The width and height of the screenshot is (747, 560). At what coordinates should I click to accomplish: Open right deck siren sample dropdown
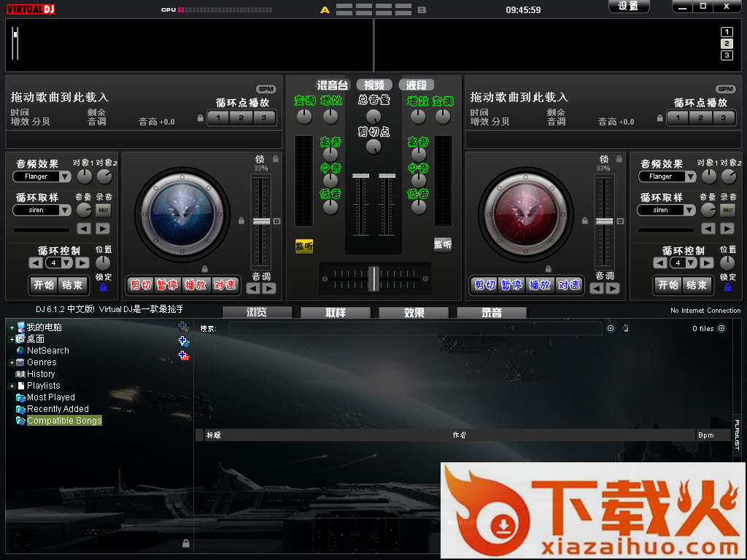[666, 210]
